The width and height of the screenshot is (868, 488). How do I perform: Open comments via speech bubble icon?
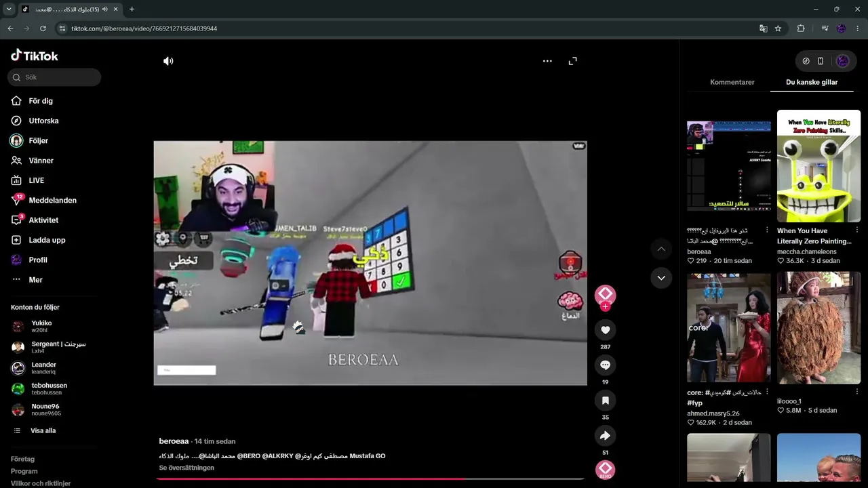coord(606,365)
